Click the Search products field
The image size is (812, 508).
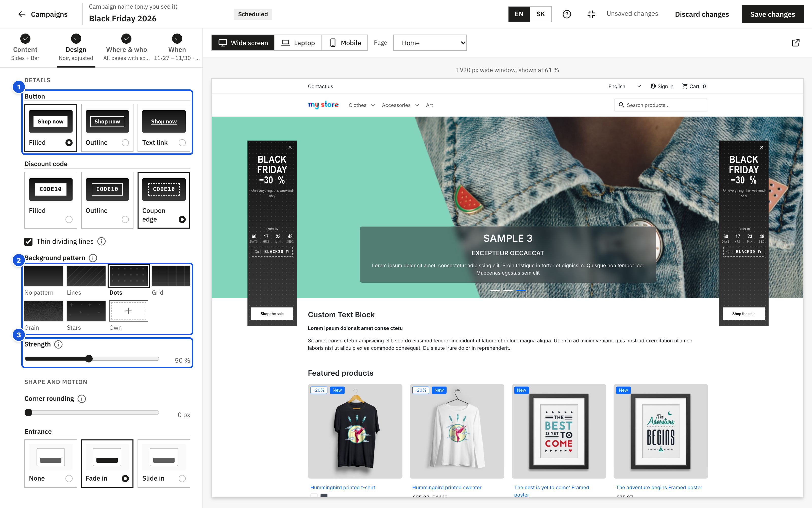click(661, 105)
